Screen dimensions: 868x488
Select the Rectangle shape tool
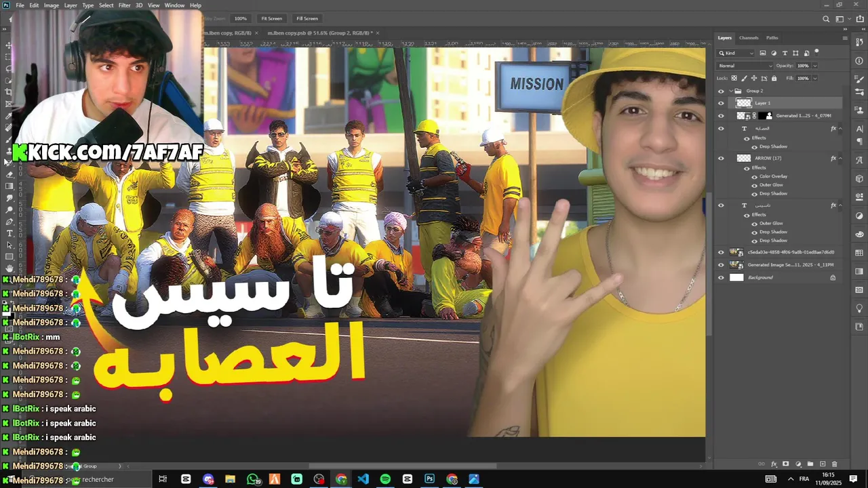pos(9,257)
